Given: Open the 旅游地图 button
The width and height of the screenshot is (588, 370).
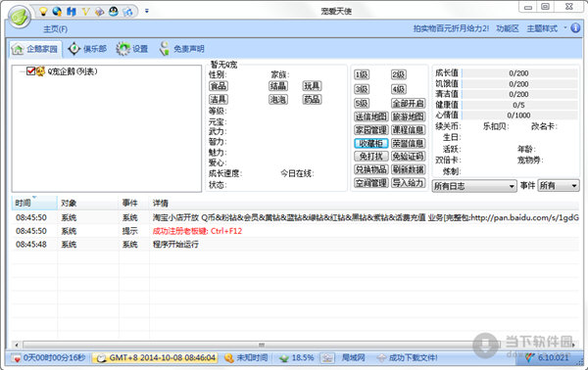Looking at the screenshot, I should click(x=409, y=116).
